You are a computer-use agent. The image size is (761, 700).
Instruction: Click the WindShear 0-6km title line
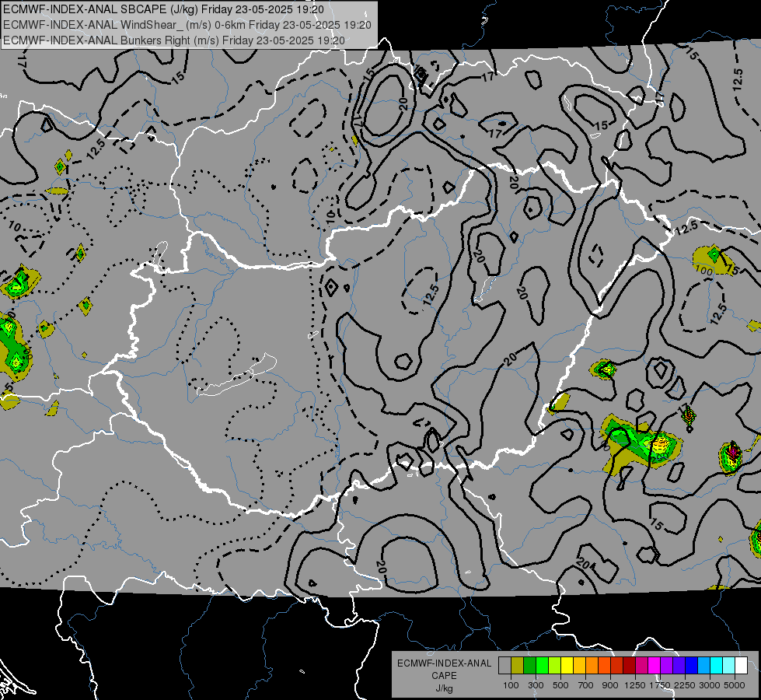[187, 25]
